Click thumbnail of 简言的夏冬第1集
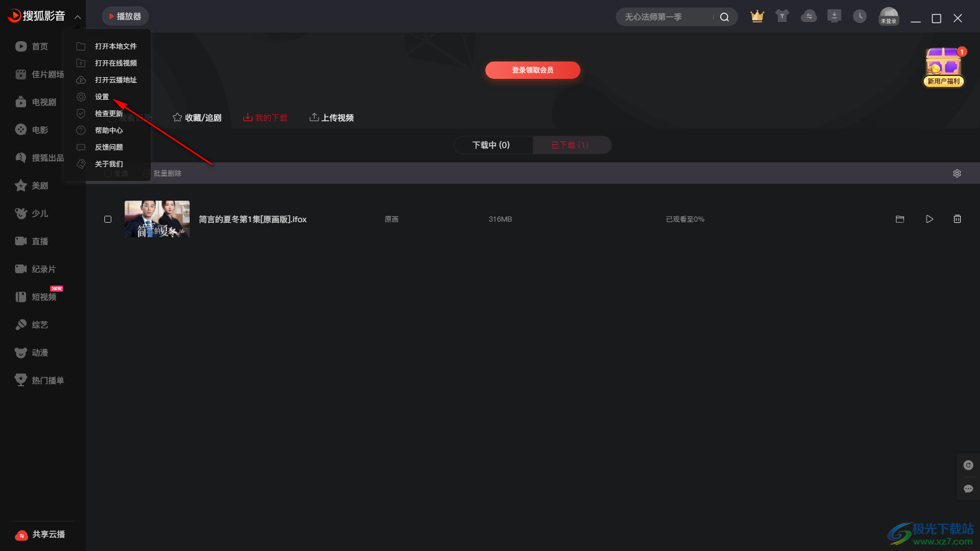Screen dimensions: 980x551 [157, 219]
